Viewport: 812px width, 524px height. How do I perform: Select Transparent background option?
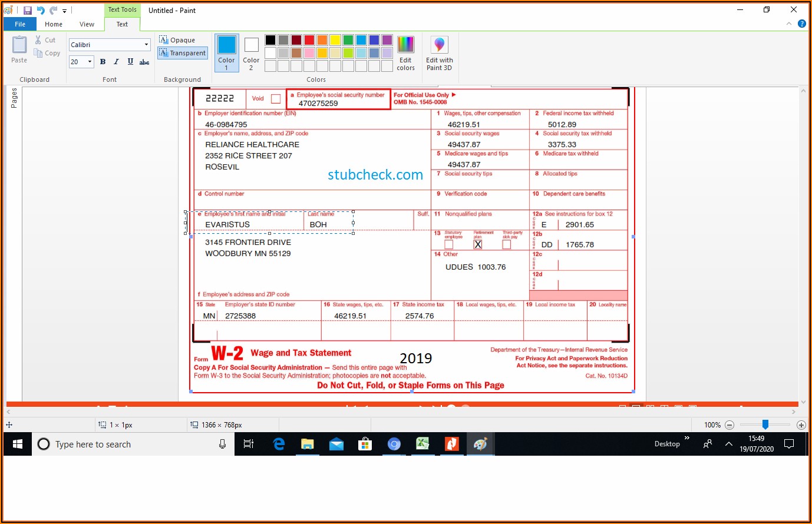(183, 53)
